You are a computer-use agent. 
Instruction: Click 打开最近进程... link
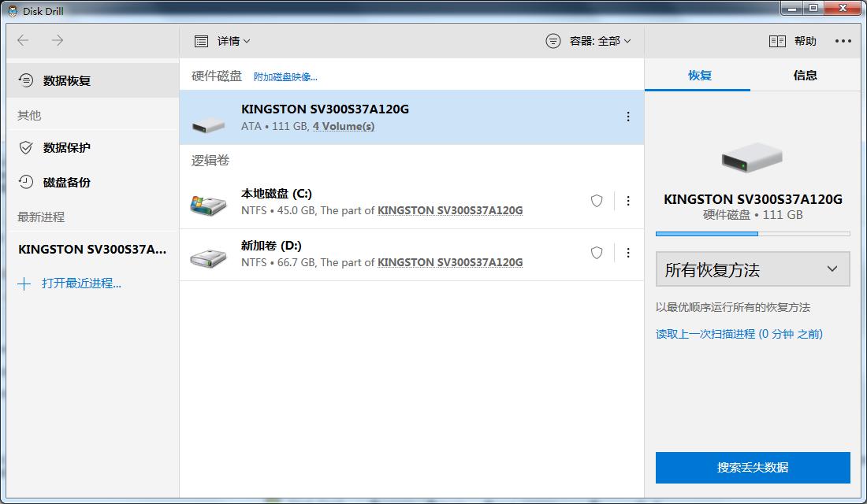pos(81,283)
